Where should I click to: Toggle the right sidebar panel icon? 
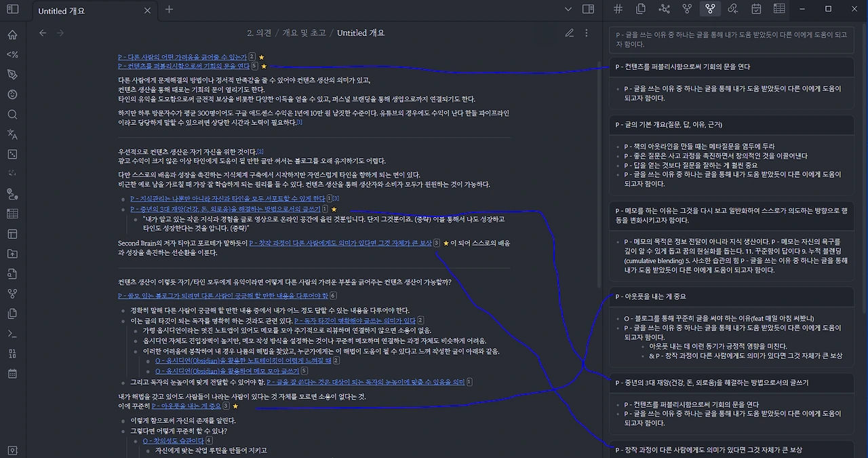[x=589, y=9]
